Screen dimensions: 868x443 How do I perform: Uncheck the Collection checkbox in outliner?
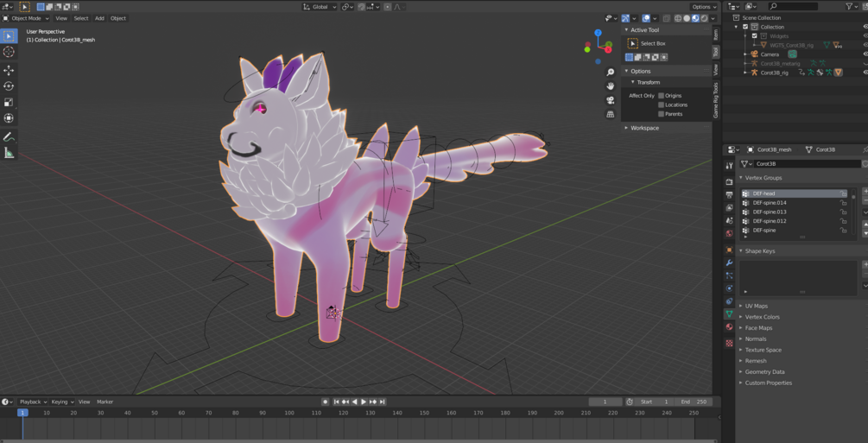pyautogui.click(x=745, y=27)
